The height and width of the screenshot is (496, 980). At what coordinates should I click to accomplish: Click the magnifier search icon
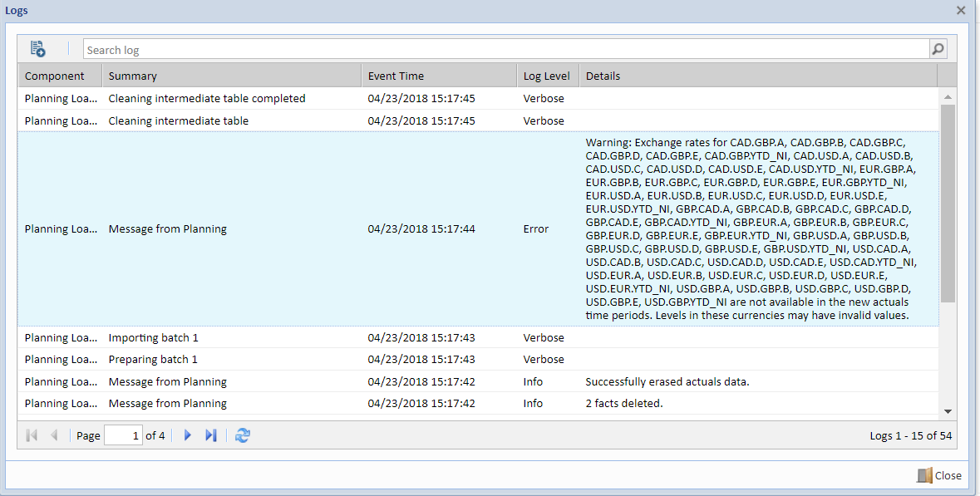[938, 49]
